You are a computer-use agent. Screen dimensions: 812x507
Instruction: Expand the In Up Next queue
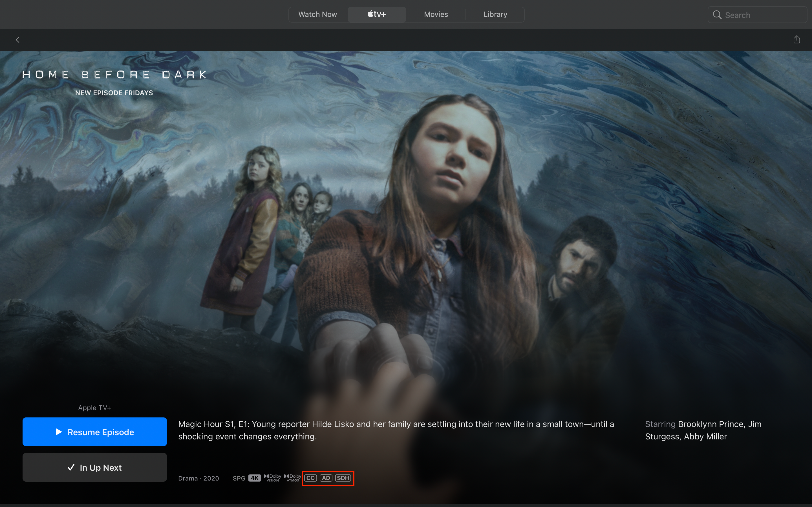(x=95, y=467)
